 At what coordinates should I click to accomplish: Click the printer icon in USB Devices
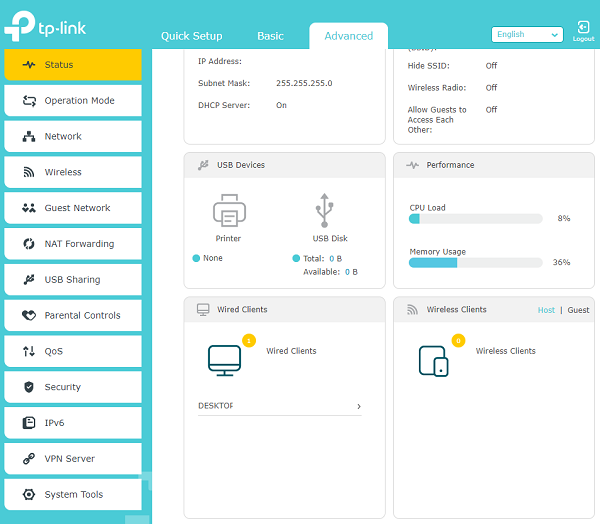[228, 212]
